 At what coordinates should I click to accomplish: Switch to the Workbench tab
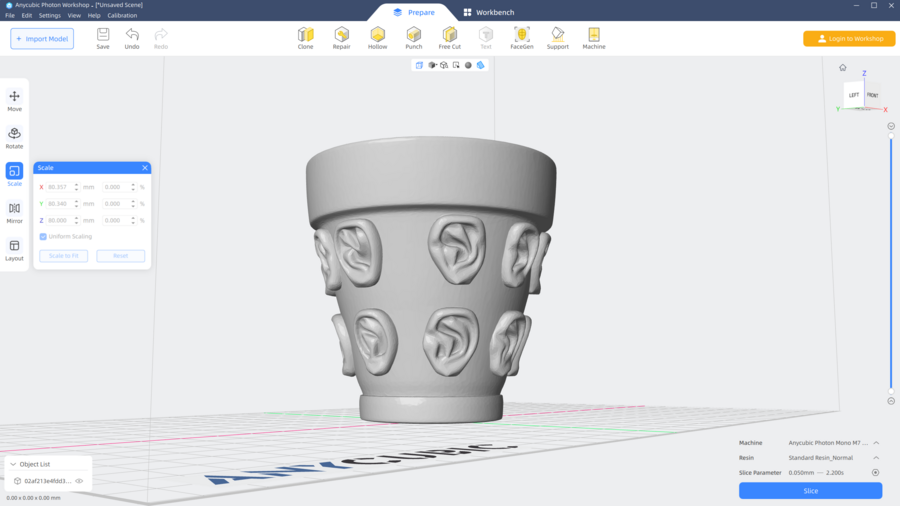[x=490, y=13]
